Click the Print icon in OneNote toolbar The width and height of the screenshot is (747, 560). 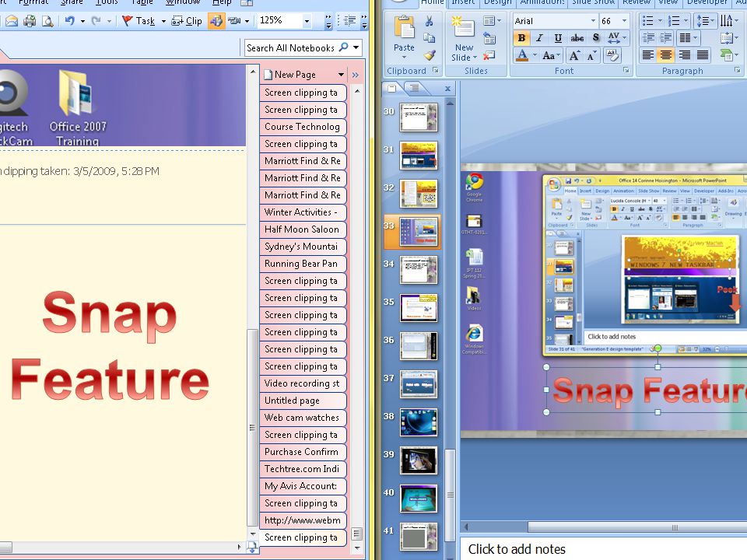click(30, 21)
